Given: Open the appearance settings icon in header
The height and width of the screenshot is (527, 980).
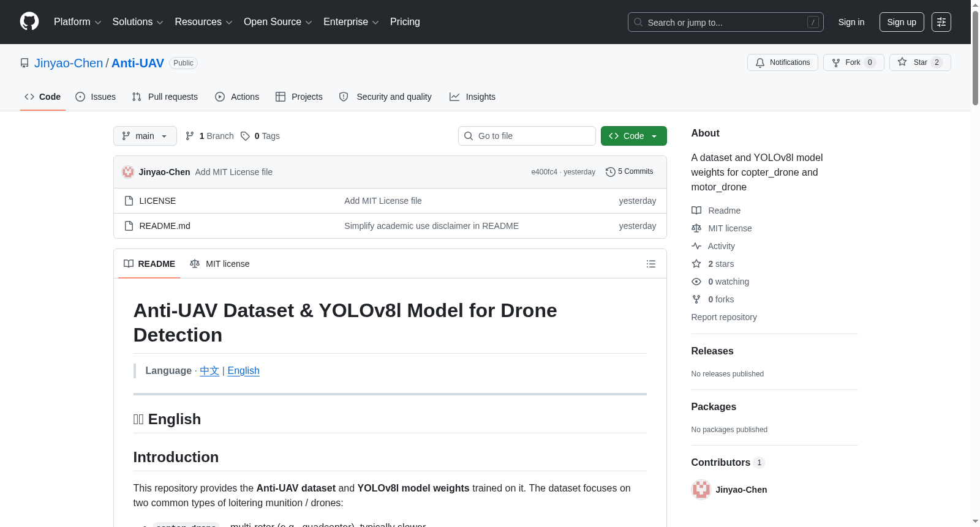Looking at the screenshot, I should point(941,22).
